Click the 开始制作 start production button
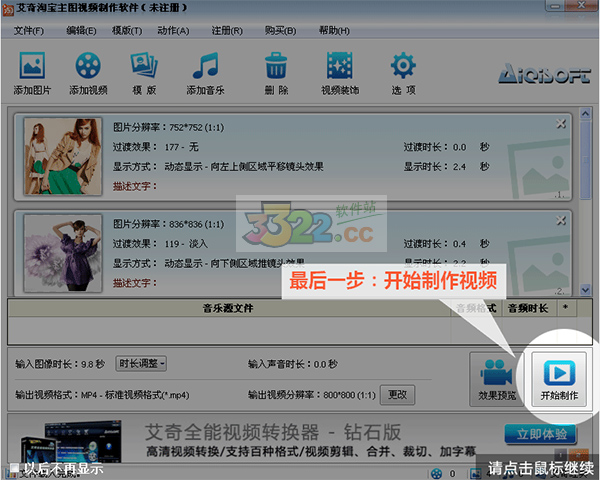This screenshot has width=600, height=480. 559,379
